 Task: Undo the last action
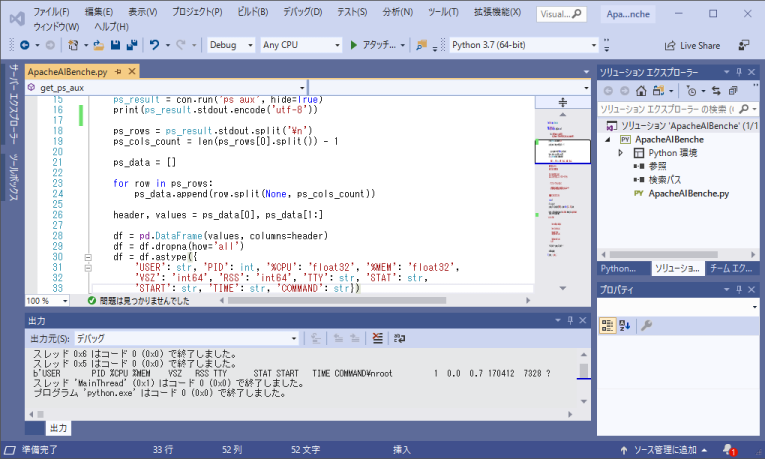tap(154, 45)
